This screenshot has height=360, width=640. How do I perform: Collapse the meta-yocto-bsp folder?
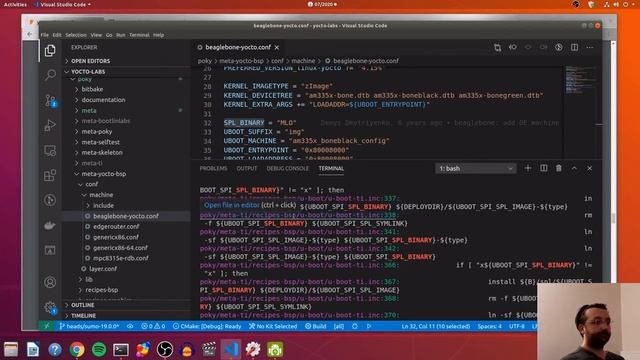pyautogui.click(x=104, y=173)
